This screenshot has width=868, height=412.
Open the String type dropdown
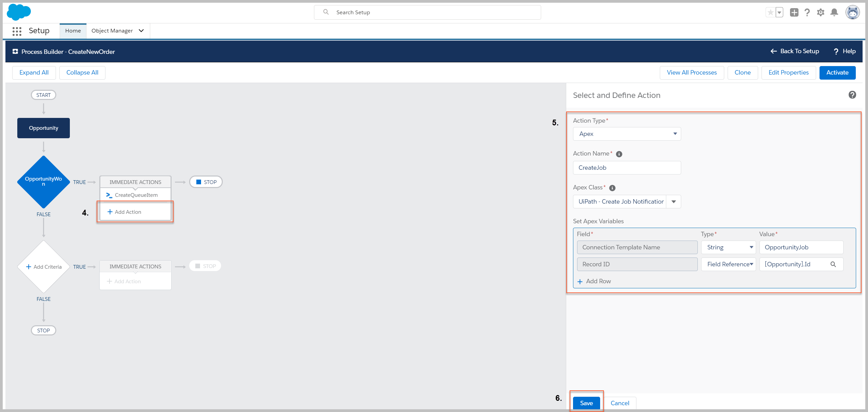729,247
